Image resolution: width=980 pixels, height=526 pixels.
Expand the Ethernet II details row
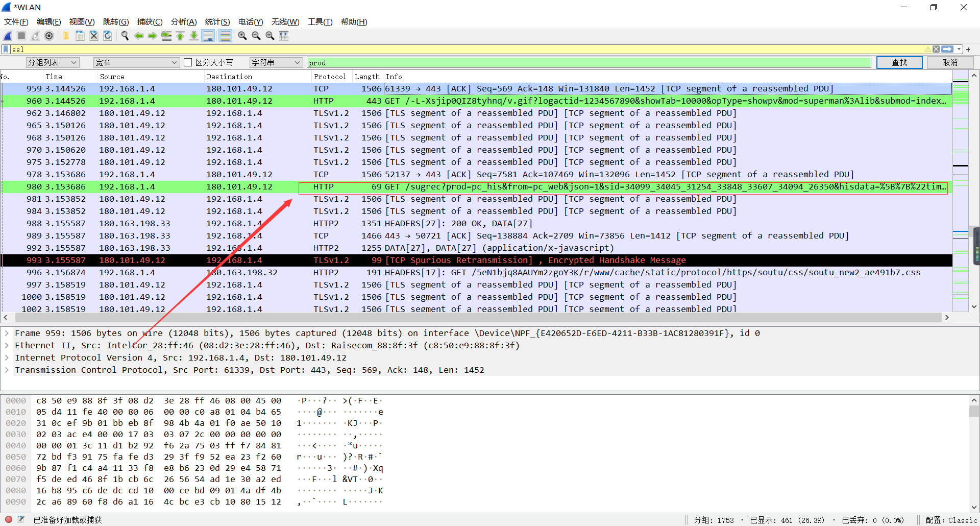[7, 345]
